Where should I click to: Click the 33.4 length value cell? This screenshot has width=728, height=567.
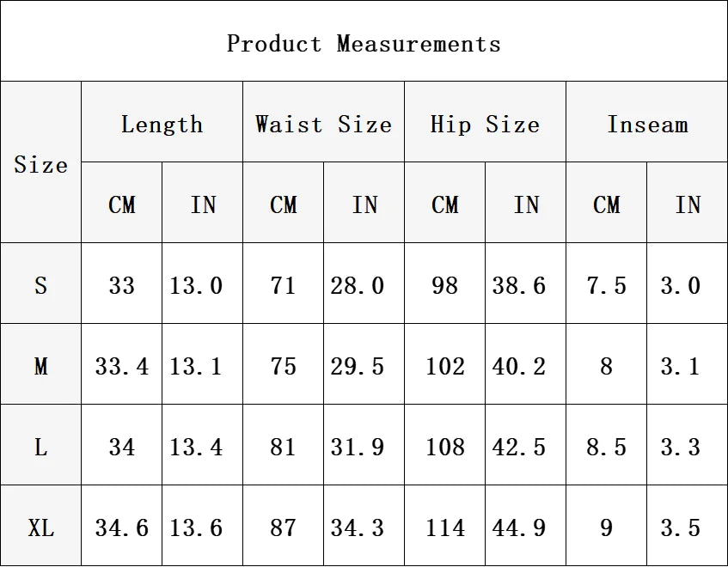tap(121, 366)
